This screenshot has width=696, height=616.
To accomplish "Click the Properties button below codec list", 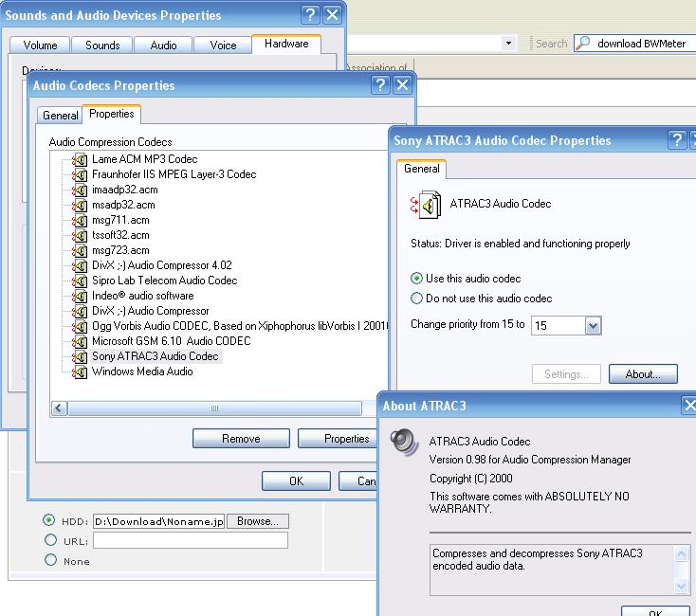I will [x=339, y=439].
